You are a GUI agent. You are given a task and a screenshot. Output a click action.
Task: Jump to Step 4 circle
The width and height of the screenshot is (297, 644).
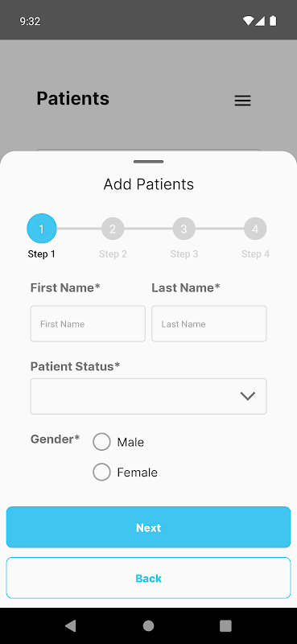coord(255,229)
